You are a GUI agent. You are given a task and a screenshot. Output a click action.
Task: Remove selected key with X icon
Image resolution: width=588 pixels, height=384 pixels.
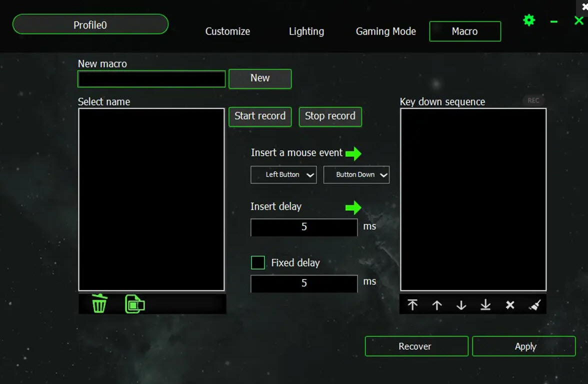pos(510,305)
